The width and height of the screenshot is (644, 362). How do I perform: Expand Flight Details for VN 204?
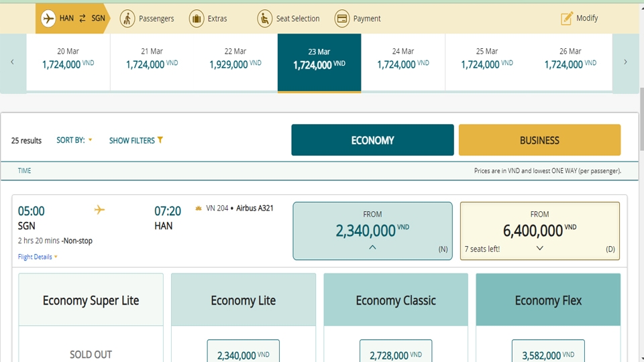pos(38,257)
